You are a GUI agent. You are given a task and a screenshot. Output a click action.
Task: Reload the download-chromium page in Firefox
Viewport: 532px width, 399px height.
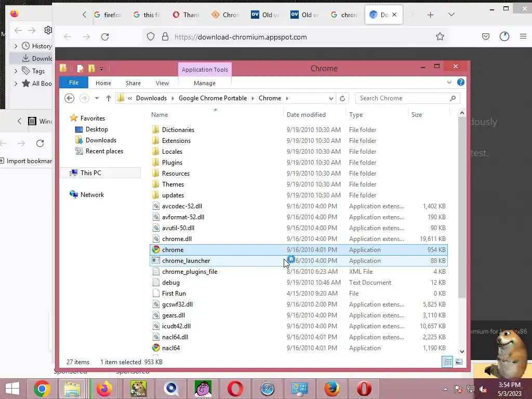point(105,37)
